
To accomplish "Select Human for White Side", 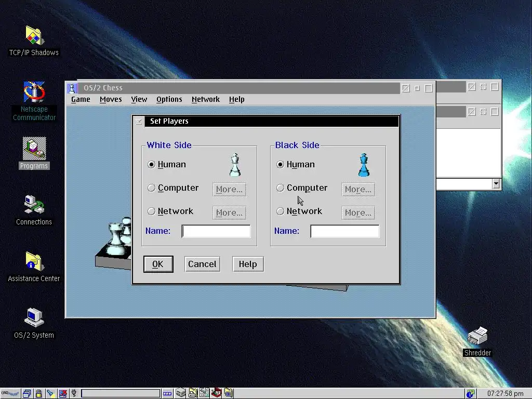I will 167,165.
